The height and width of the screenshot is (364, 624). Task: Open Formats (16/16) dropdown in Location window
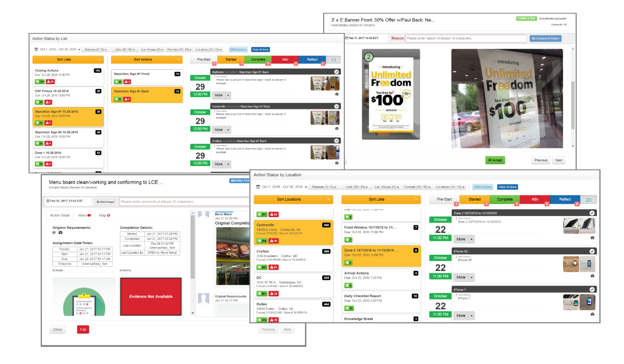tap(417, 187)
